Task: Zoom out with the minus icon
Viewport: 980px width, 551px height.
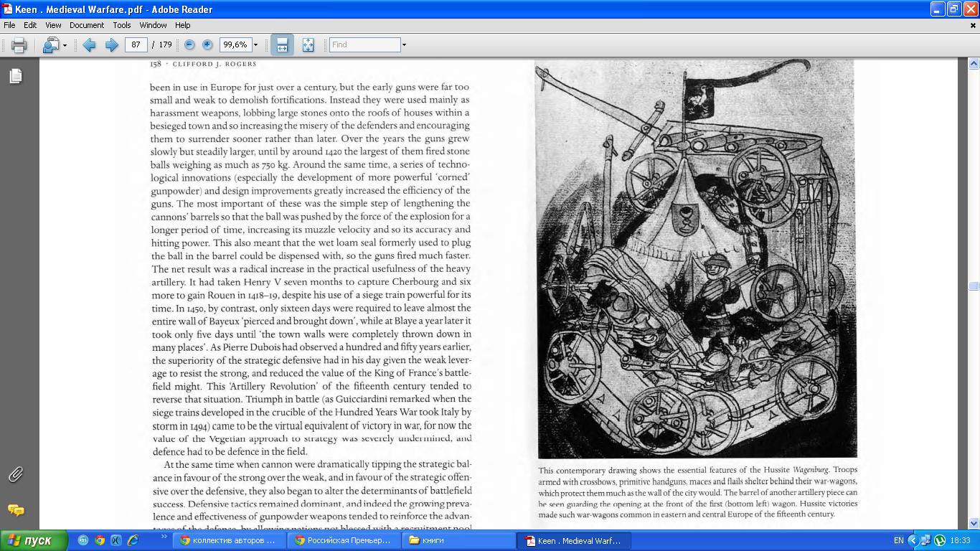Action: (189, 44)
